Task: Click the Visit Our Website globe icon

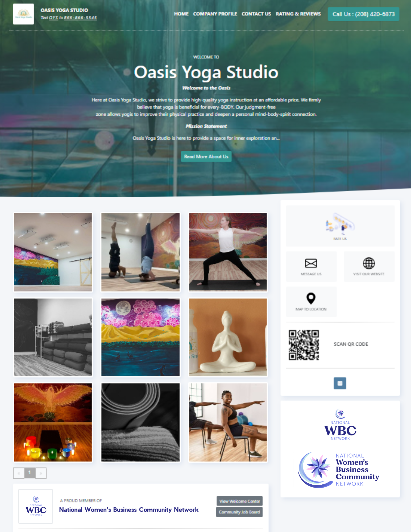Action: coord(369,263)
